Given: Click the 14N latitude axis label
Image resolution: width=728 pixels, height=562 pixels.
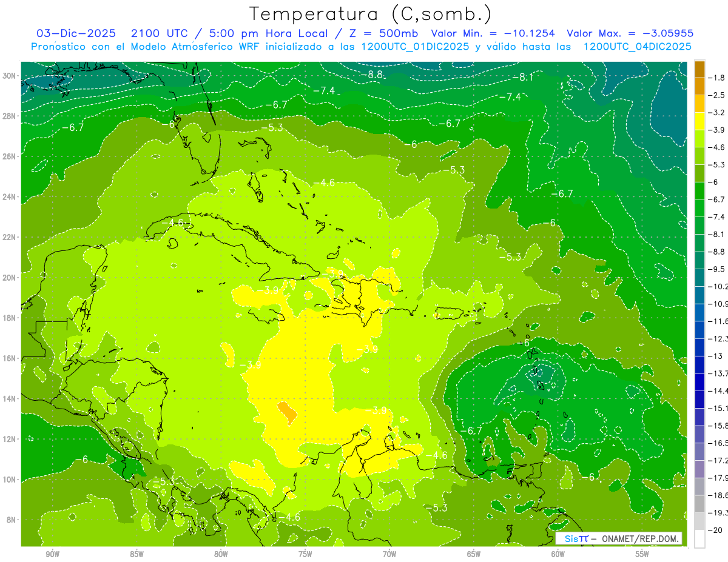Looking at the screenshot, I should point(10,398).
